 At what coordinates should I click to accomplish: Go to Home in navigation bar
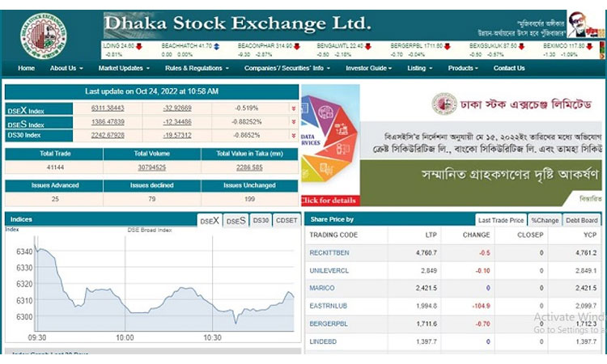tap(27, 69)
